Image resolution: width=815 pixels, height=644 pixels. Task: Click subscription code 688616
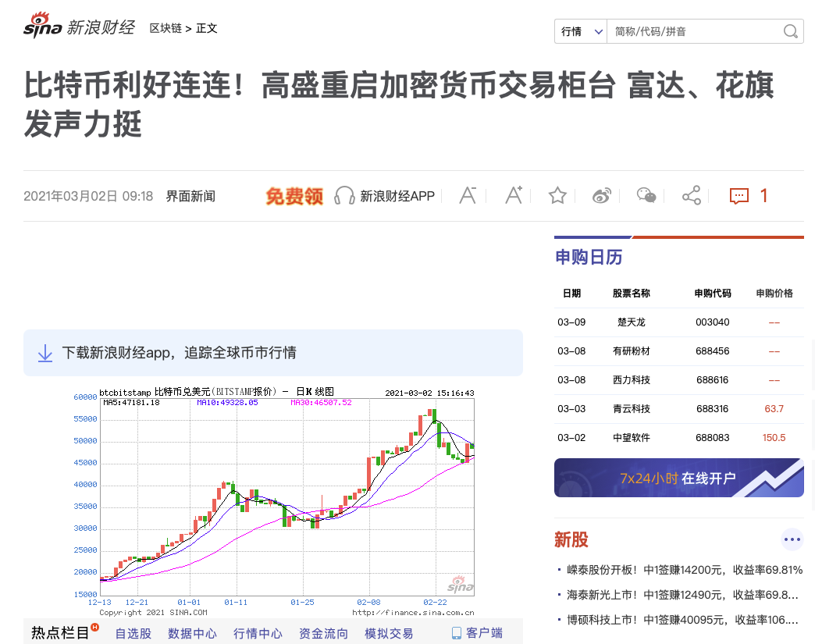(x=712, y=380)
